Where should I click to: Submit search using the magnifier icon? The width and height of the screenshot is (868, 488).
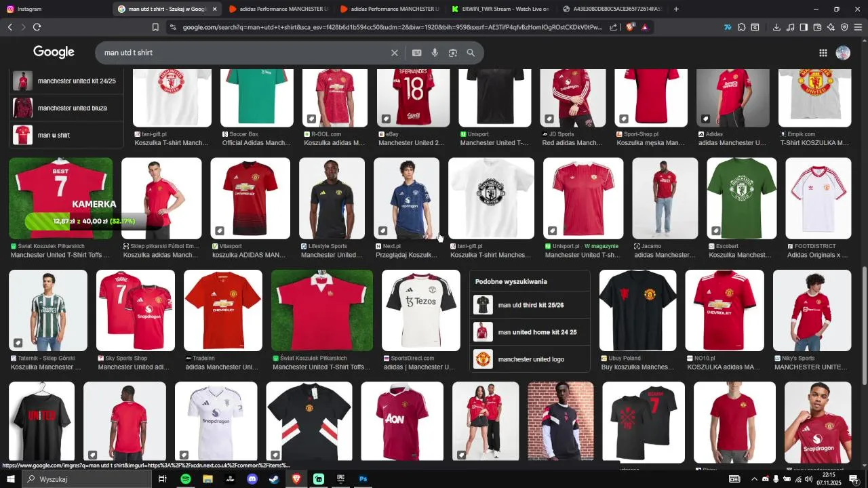(471, 53)
